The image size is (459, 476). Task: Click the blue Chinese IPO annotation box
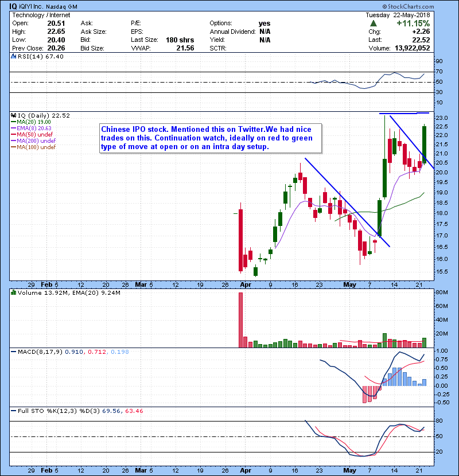coord(211,138)
